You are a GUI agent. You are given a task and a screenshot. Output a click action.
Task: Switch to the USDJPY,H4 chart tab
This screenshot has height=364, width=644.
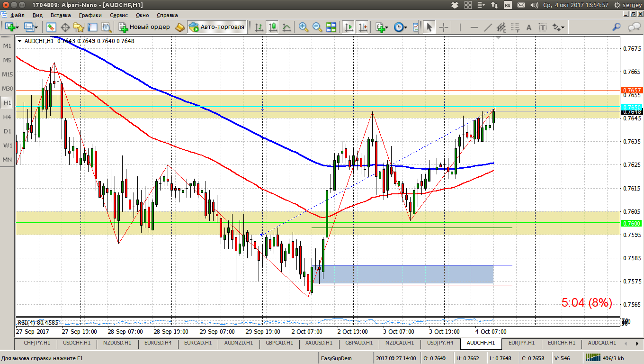440,343
